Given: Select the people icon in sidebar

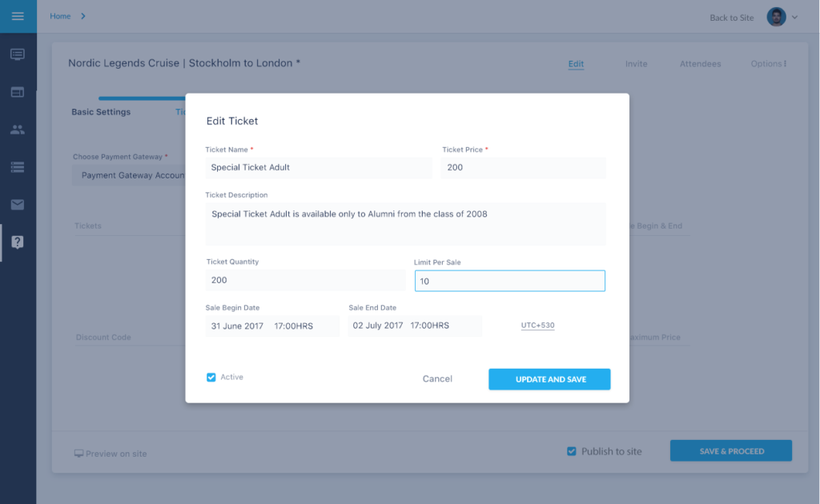Looking at the screenshot, I should (x=18, y=130).
